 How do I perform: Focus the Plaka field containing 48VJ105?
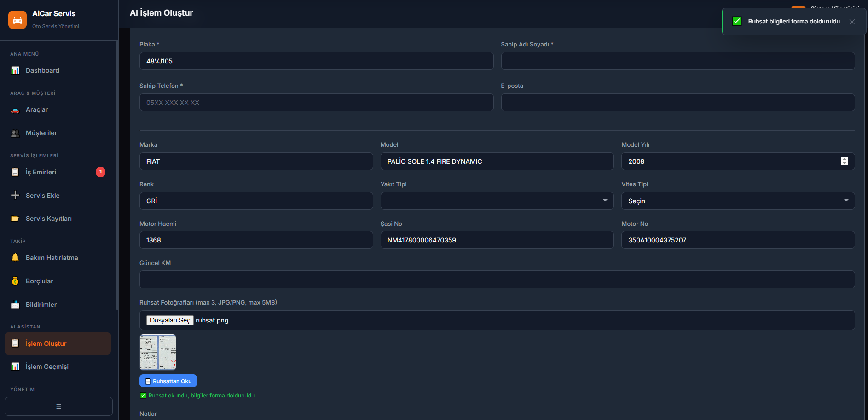tap(316, 61)
